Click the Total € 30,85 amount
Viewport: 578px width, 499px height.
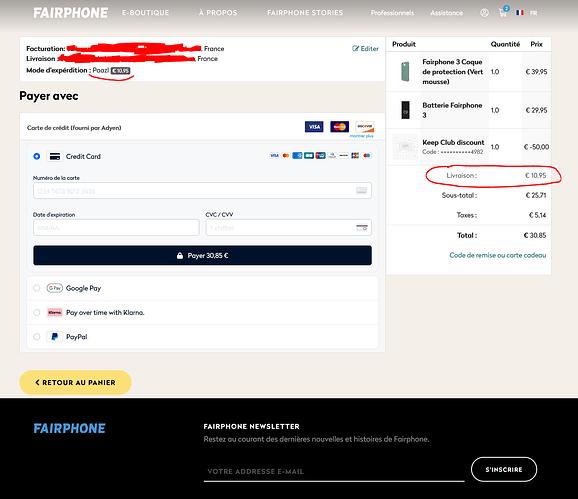pyautogui.click(x=535, y=235)
